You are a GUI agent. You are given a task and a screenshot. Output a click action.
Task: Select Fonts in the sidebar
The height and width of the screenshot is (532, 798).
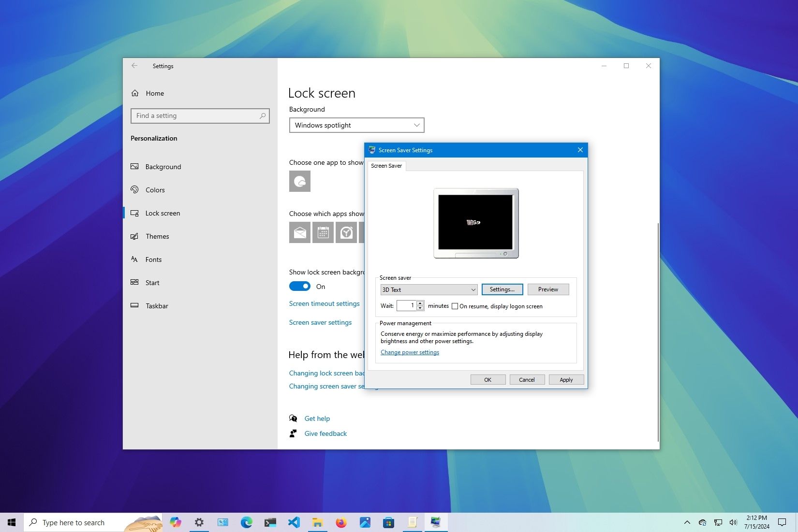click(x=153, y=259)
